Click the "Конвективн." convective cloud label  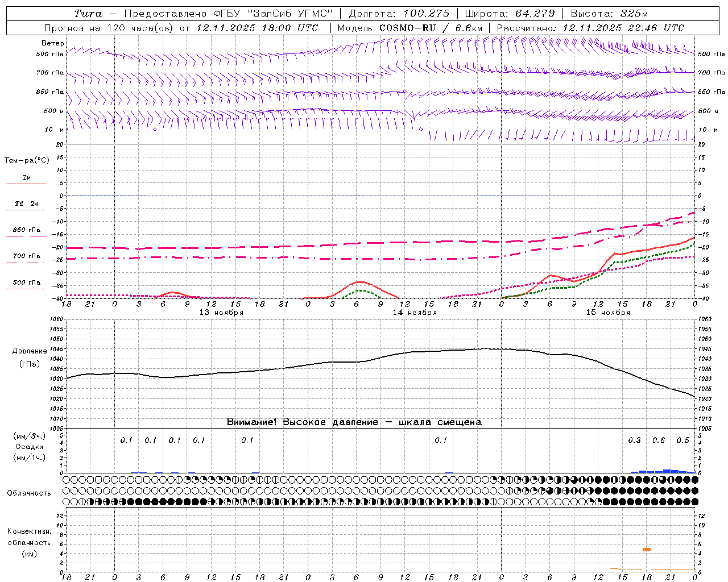(x=29, y=531)
